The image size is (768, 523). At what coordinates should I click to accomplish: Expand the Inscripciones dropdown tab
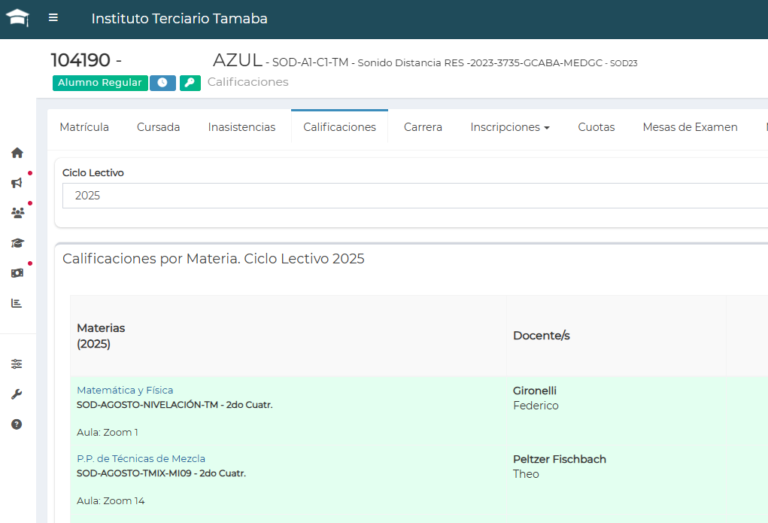pyautogui.click(x=510, y=127)
